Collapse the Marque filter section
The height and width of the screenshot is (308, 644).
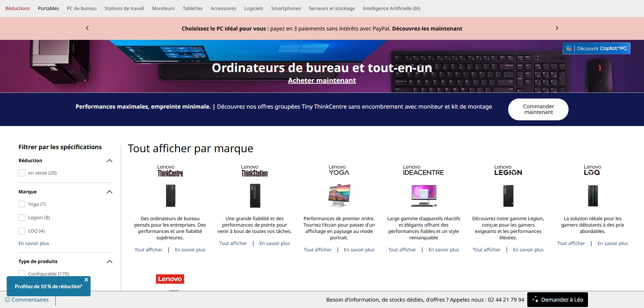click(x=109, y=192)
